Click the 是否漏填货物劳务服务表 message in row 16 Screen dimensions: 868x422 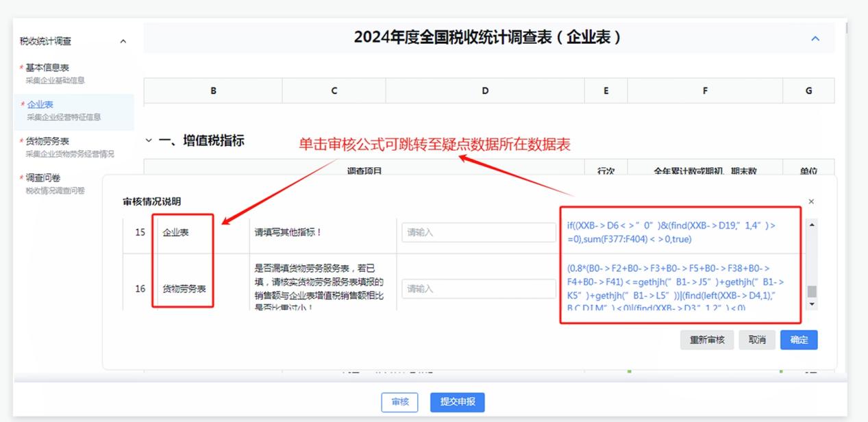(x=319, y=288)
